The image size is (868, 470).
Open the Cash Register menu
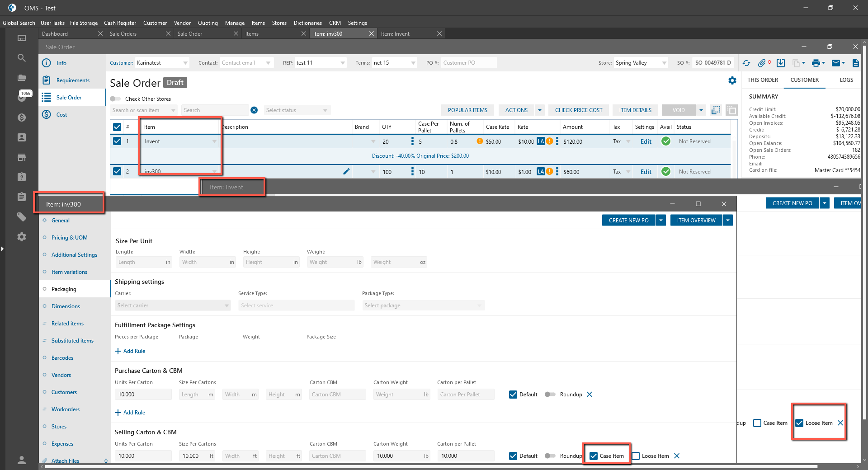120,23
